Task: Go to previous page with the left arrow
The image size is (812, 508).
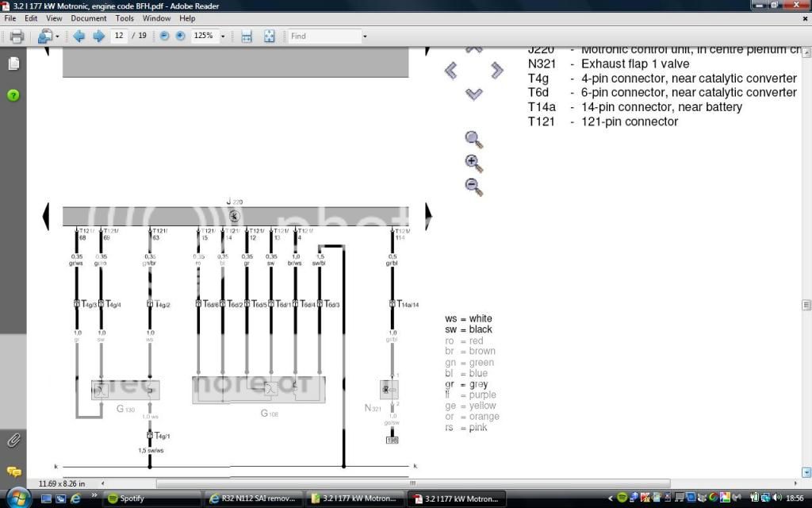Action: coord(79,37)
